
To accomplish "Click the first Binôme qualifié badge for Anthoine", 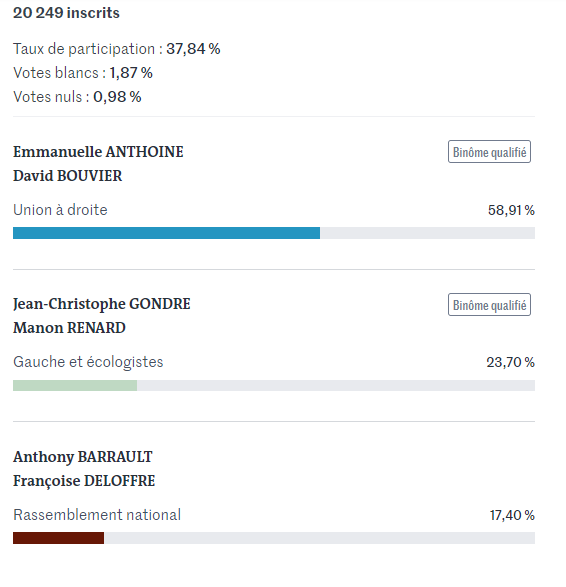I will coord(489,152).
